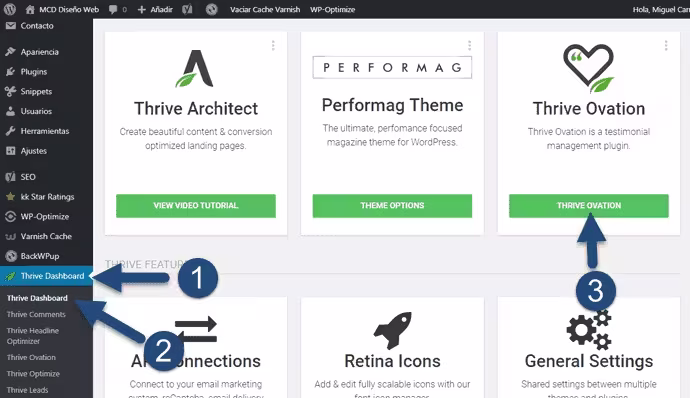The width and height of the screenshot is (690, 398).
Task: Open BackWPup in the sidebar
Action: pyautogui.click(x=40, y=256)
